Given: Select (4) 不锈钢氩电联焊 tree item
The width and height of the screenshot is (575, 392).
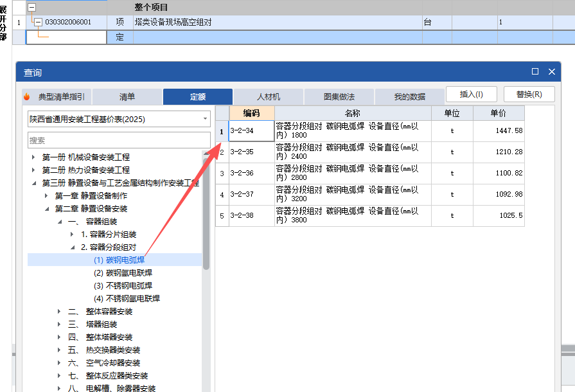Looking at the screenshot, I should [127, 298].
